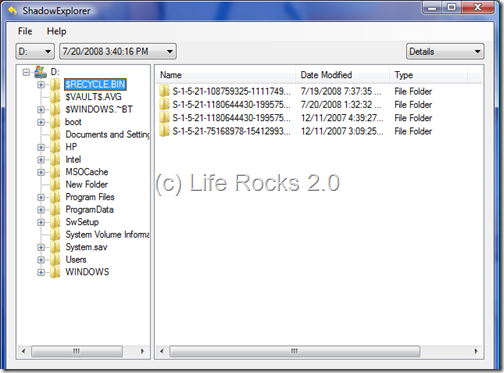Minimize the ShadowExplorer window
Viewport: 504px width, 373px height.
pyautogui.click(x=432, y=7)
